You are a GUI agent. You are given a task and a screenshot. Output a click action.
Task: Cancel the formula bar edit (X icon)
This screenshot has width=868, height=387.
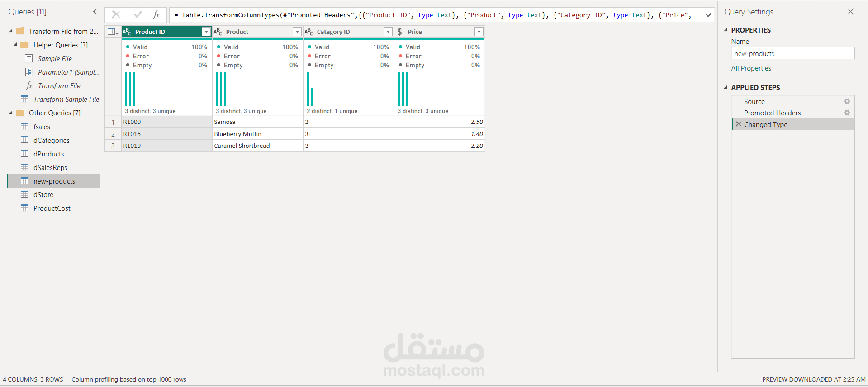(116, 15)
